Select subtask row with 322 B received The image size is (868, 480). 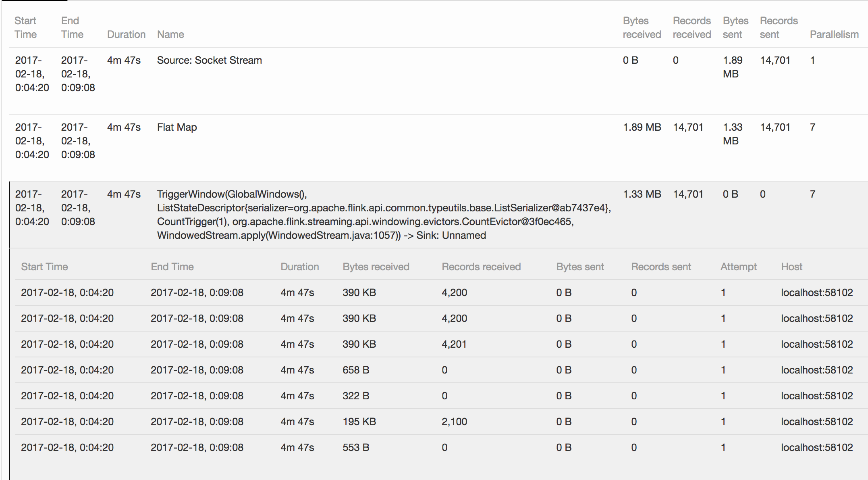pos(356,396)
